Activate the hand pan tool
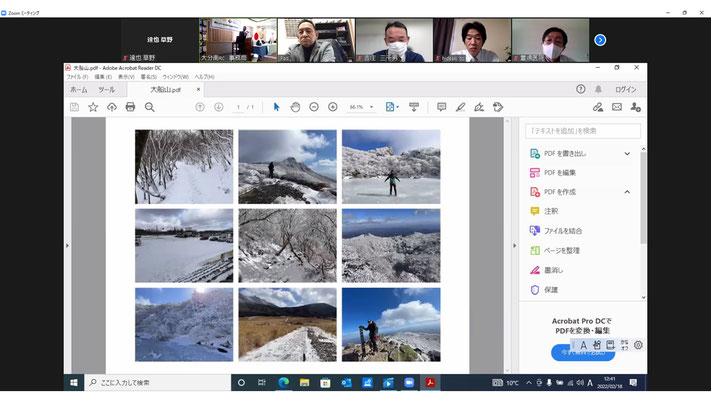This screenshot has height=400, width=711. (x=295, y=107)
